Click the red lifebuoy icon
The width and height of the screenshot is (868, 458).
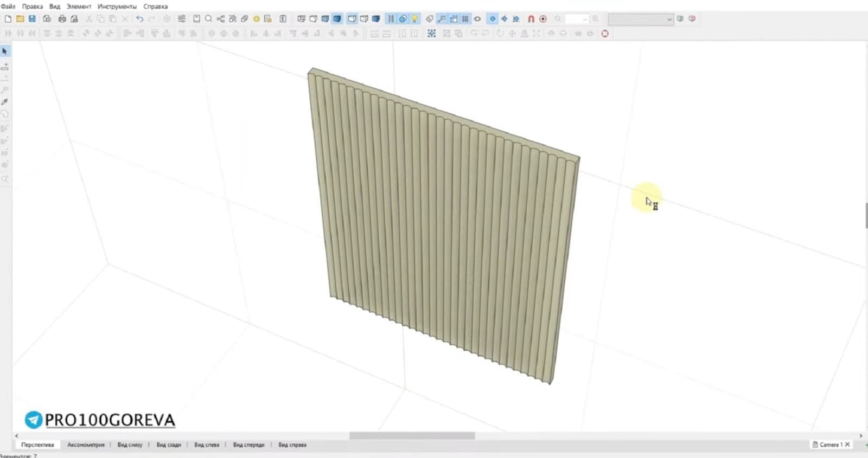[605, 34]
